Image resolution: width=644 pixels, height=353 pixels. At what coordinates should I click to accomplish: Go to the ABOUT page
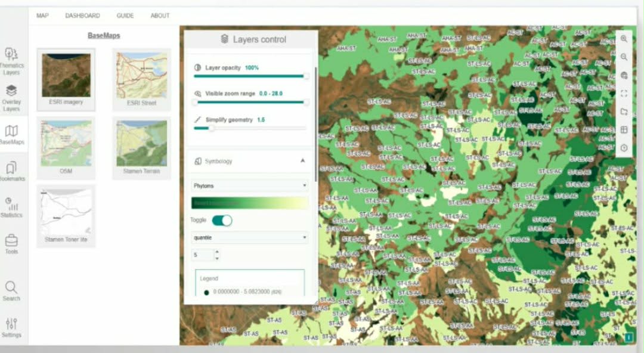click(160, 16)
